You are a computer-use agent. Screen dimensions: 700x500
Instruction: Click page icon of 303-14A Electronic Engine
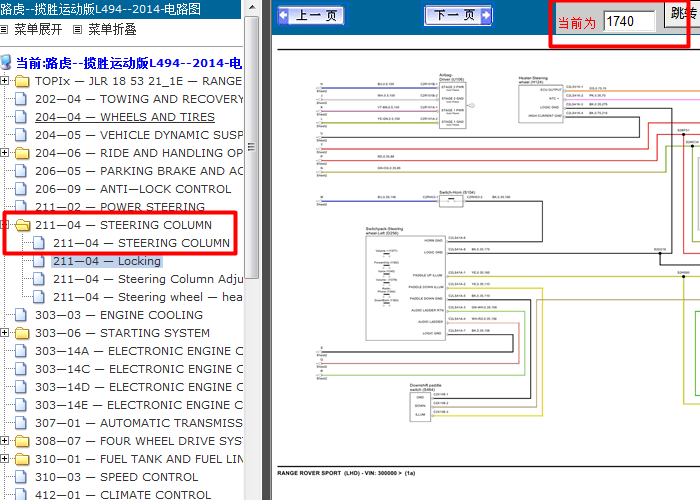[x=21, y=351]
